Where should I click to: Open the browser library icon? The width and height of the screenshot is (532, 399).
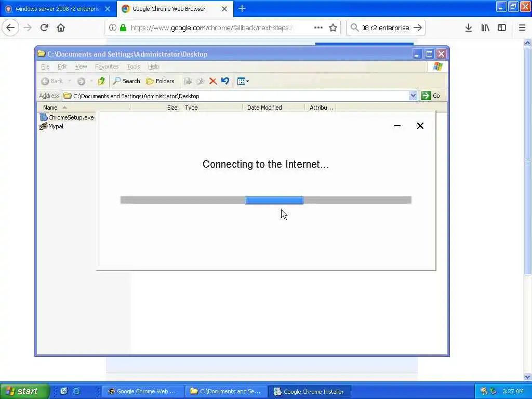click(x=485, y=28)
